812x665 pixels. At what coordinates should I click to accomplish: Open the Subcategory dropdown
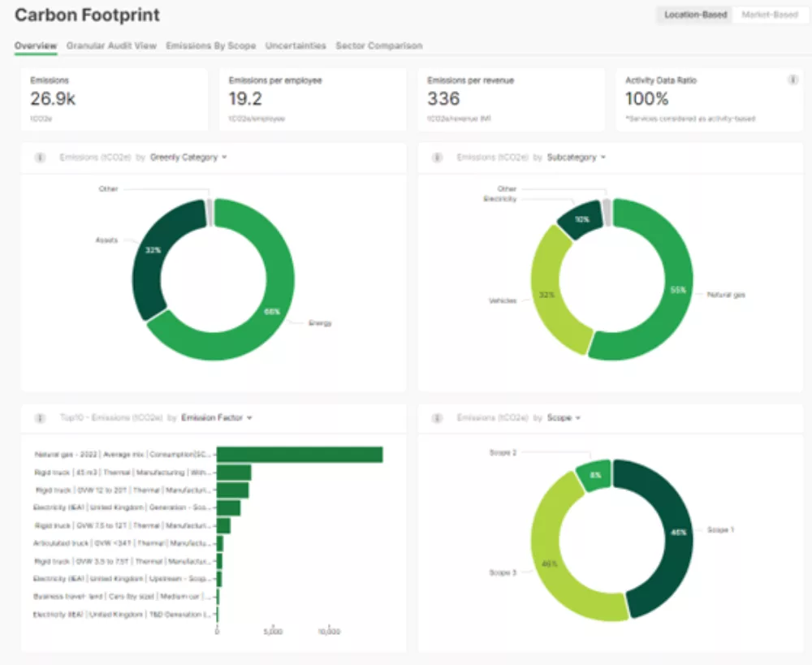click(576, 158)
